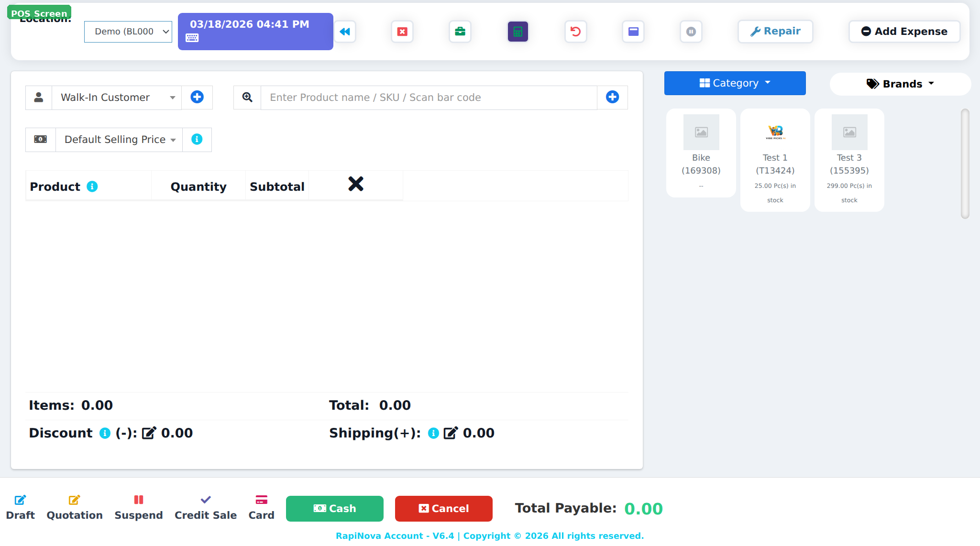Open the calculator icon

click(x=518, y=32)
